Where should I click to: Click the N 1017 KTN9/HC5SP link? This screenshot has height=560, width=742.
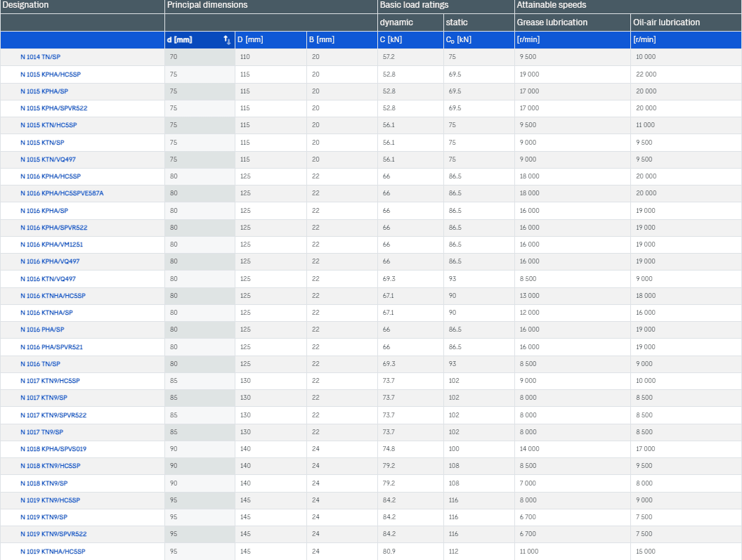click(50, 381)
